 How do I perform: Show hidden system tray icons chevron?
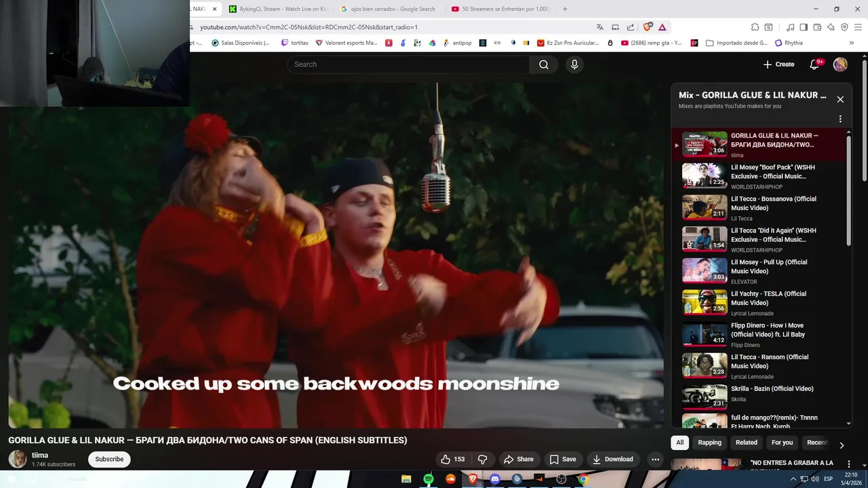point(794,479)
